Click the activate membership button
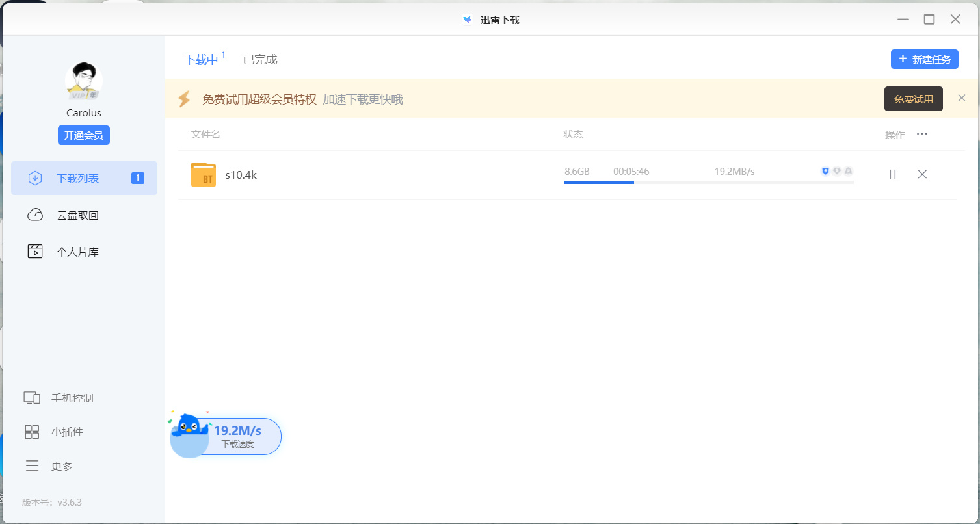This screenshot has height=524, width=980. click(84, 135)
